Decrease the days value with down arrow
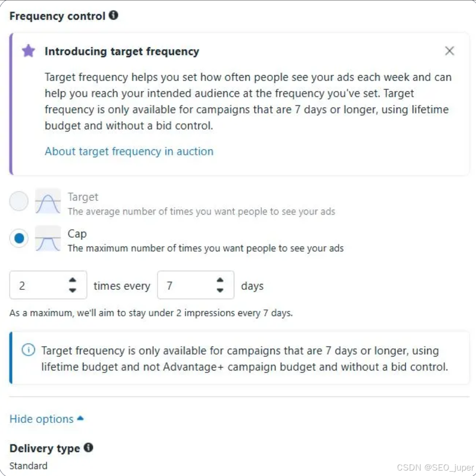The width and height of the screenshot is (476, 476). click(x=220, y=290)
